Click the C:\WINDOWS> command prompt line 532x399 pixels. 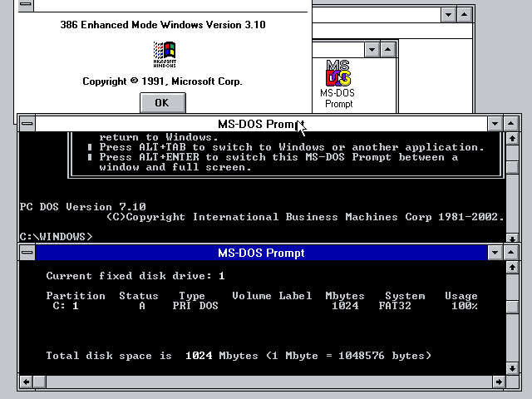[x=56, y=236]
